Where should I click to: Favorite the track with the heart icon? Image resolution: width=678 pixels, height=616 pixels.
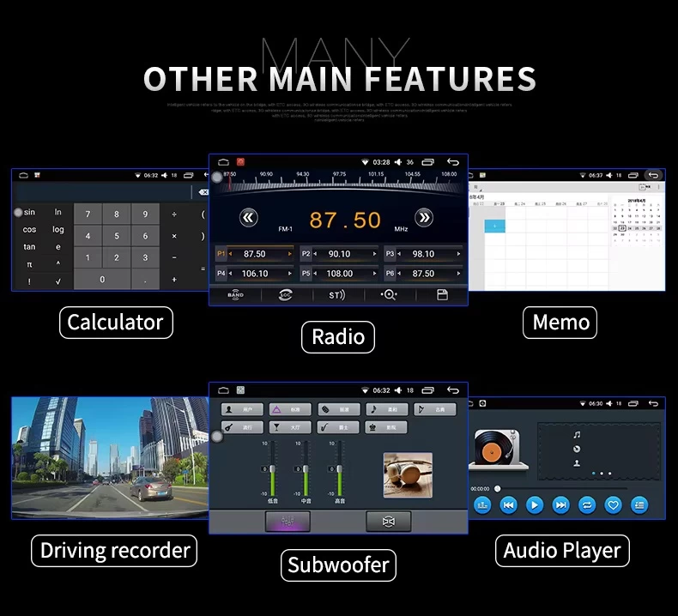point(613,504)
